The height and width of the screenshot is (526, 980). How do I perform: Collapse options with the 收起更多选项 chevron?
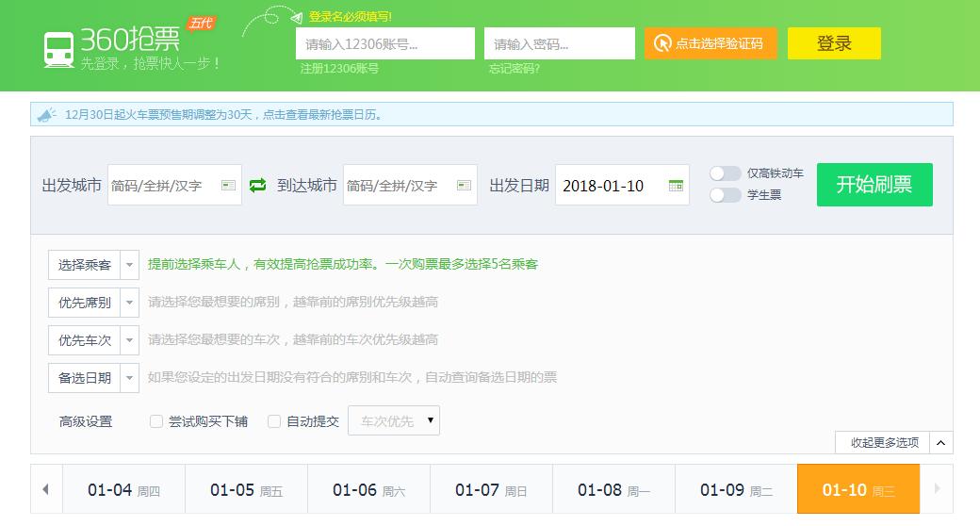pos(940,443)
